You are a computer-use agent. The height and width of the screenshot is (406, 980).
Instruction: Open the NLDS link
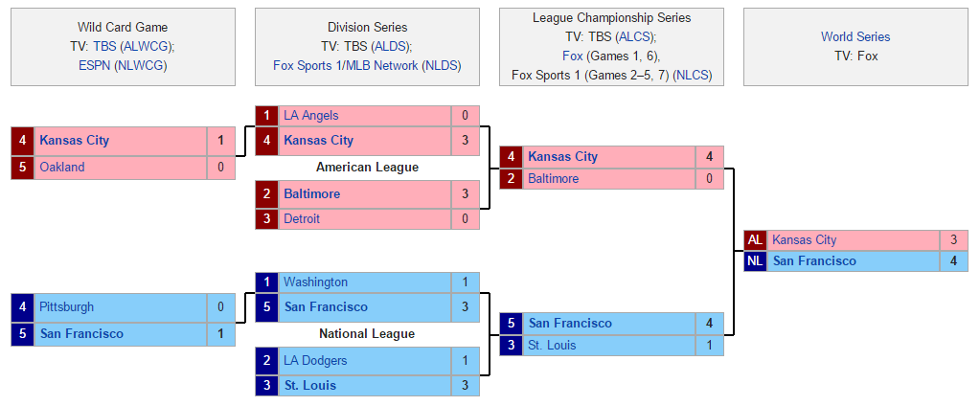[441, 66]
